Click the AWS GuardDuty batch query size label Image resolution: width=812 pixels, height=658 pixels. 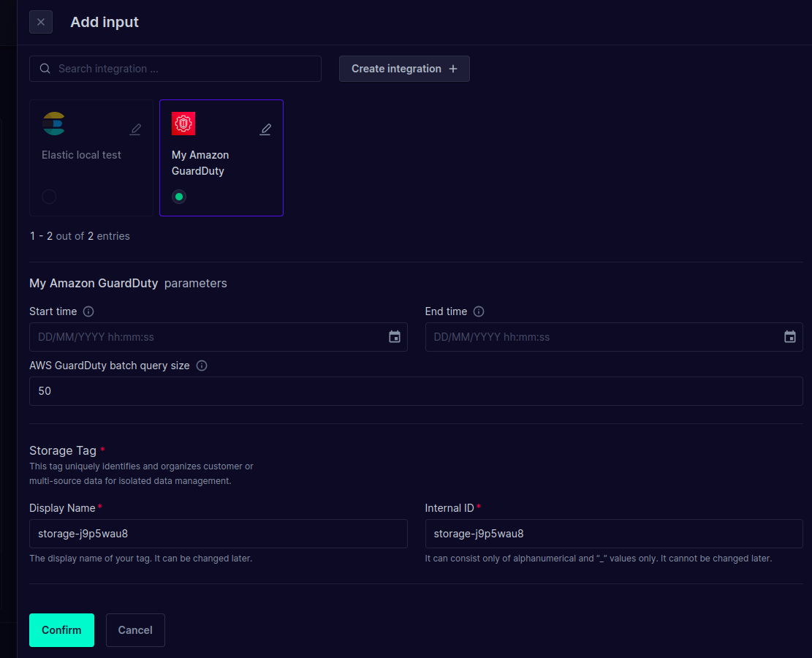110,366
